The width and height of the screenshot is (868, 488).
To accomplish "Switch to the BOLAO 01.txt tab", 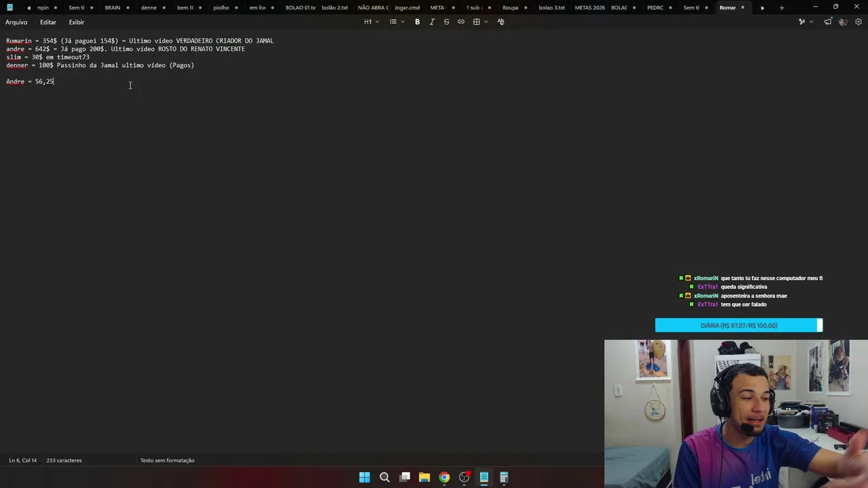I will pos(300,7).
